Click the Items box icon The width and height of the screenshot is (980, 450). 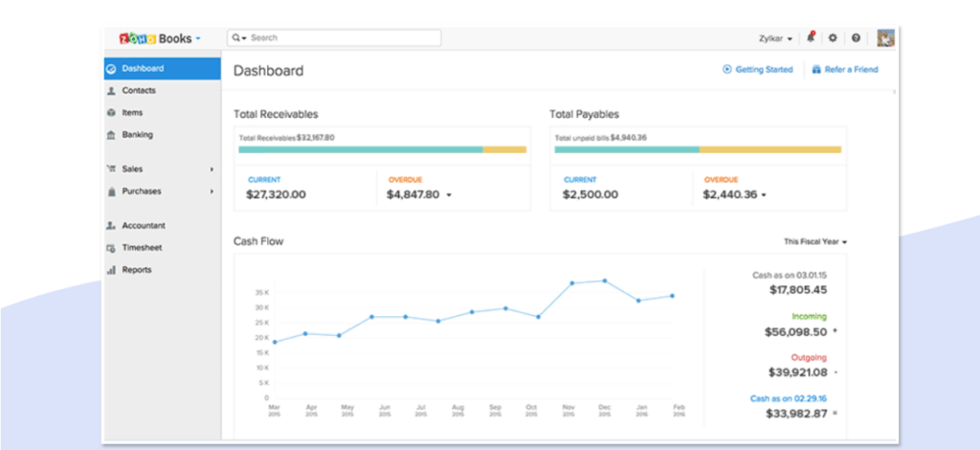click(111, 113)
